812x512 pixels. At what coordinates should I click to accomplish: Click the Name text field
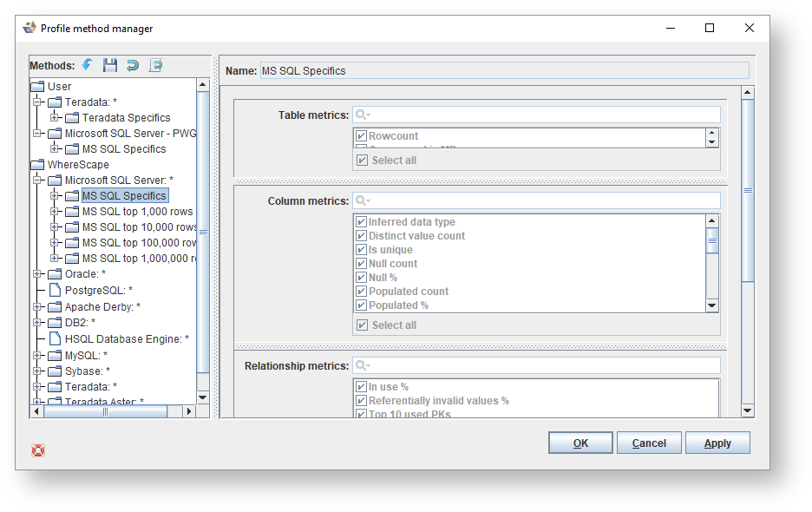tap(504, 70)
